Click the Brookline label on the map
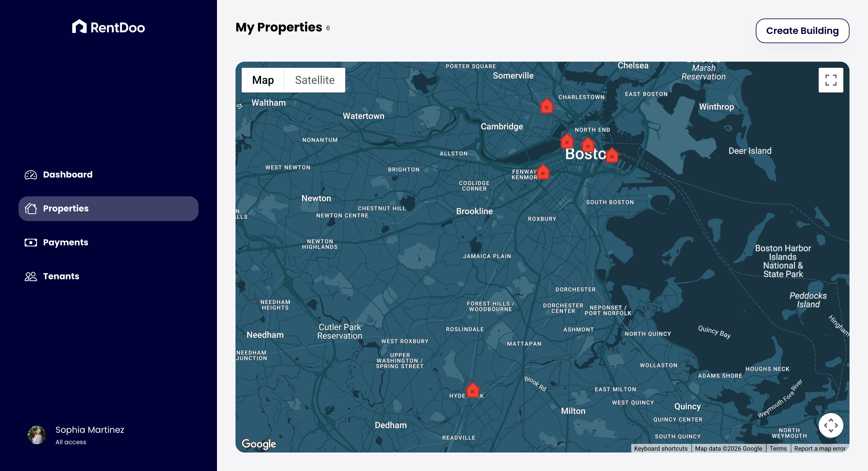868x471 pixels. [x=474, y=211]
